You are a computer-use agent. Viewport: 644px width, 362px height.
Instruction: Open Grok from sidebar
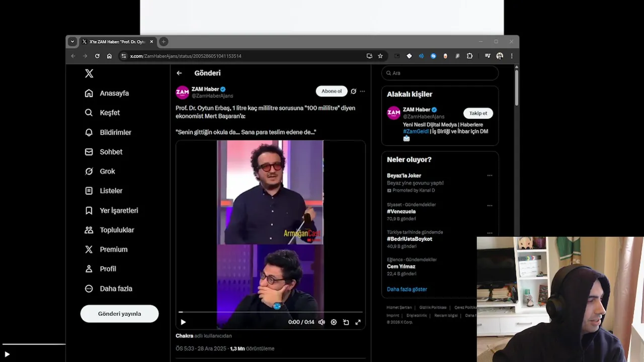pos(100,171)
